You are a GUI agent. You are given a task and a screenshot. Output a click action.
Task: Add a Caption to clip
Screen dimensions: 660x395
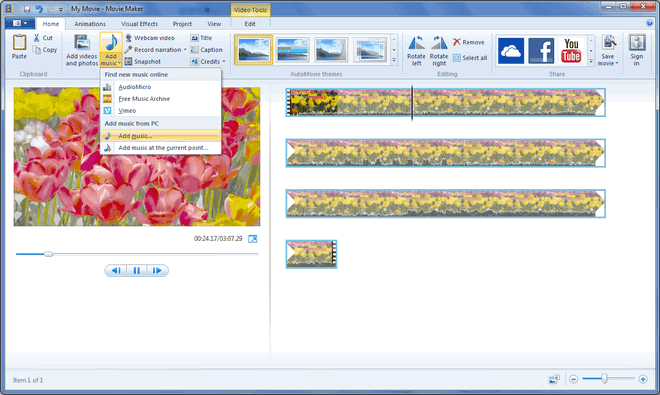(x=207, y=50)
